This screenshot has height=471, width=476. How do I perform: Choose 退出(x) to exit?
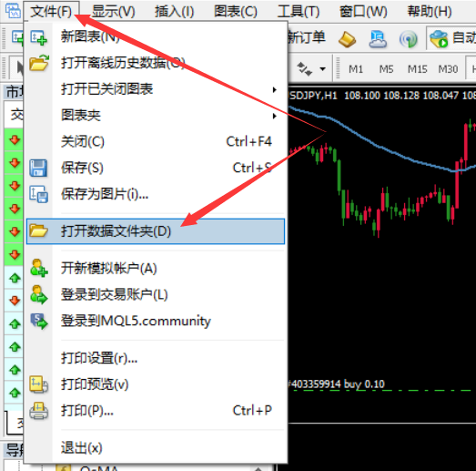(x=81, y=447)
